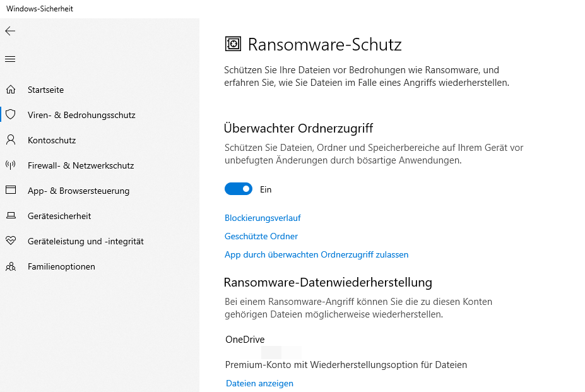The width and height of the screenshot is (585, 392).
Task: Select Startseite in the sidebar
Action: click(x=45, y=90)
